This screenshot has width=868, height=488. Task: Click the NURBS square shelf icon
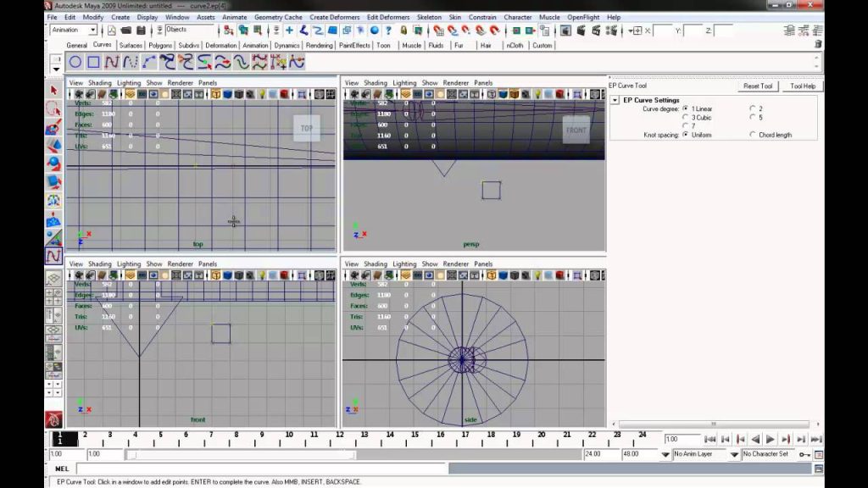coord(93,62)
